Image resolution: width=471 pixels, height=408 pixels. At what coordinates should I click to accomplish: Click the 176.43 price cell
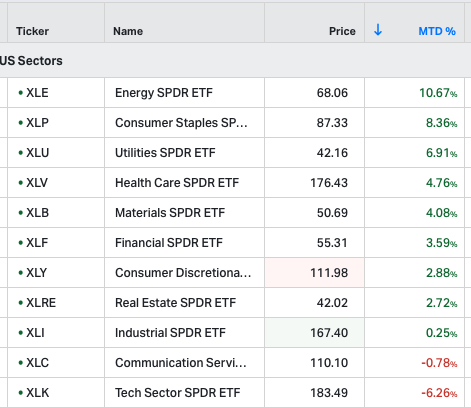315,183
